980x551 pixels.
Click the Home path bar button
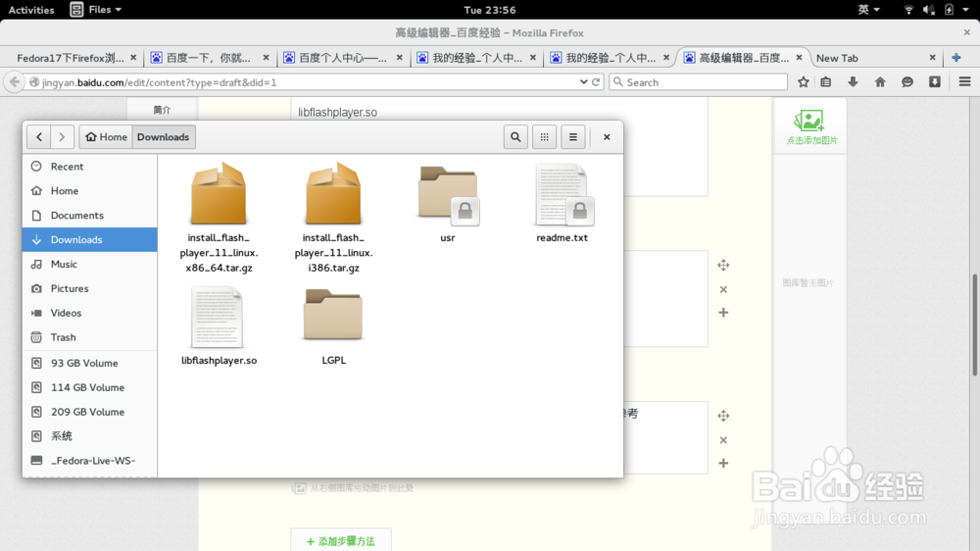click(106, 137)
